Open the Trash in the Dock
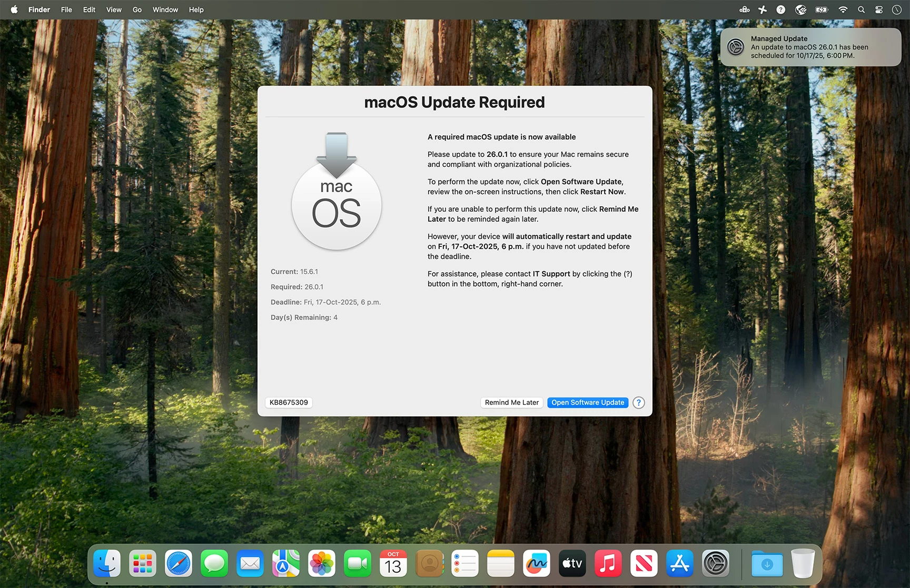The height and width of the screenshot is (588, 910). coord(803,564)
